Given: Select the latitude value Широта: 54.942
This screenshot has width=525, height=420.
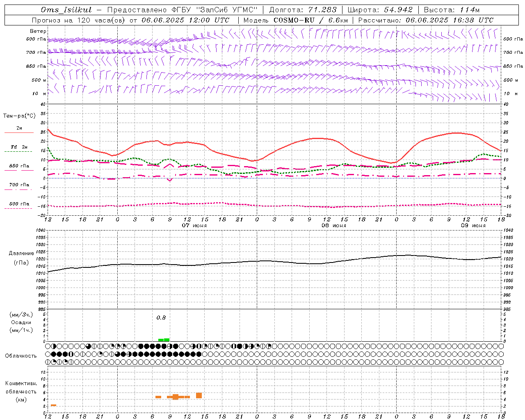Looking at the screenshot, I should coord(380,10).
